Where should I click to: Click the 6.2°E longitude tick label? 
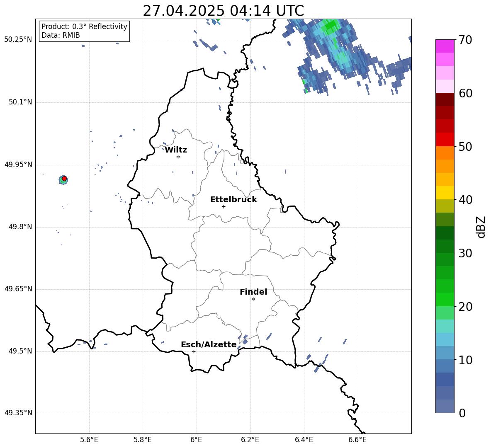(250, 440)
